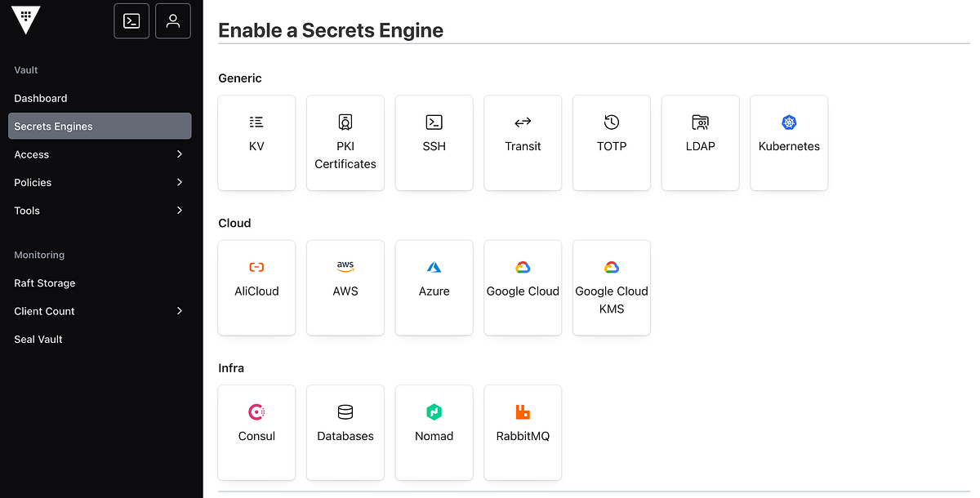Select the Transit arrows icon

(x=523, y=122)
